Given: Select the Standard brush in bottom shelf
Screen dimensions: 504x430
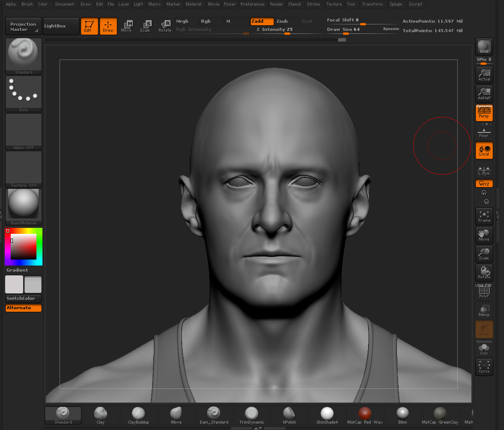Looking at the screenshot, I should (63, 415).
